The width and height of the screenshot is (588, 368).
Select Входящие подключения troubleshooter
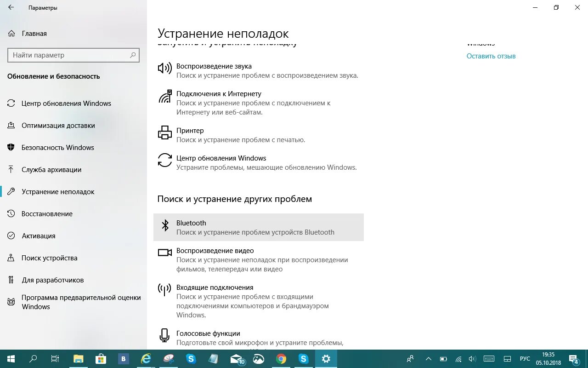258,301
